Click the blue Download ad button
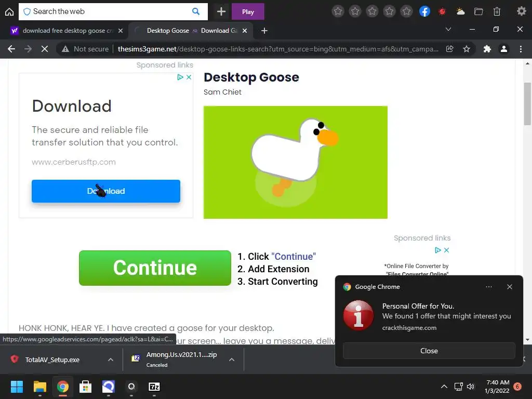 pyautogui.click(x=106, y=191)
